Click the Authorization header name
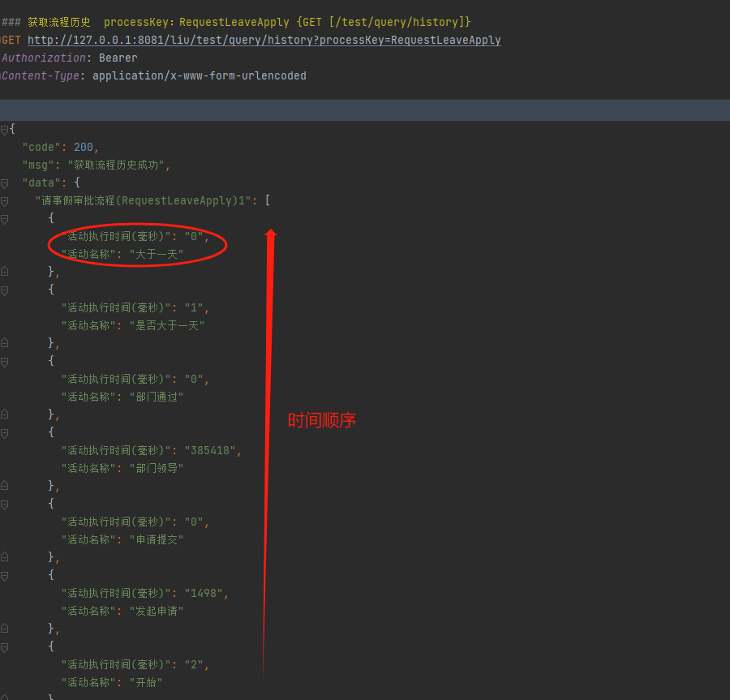The image size is (730, 700). (x=44, y=58)
